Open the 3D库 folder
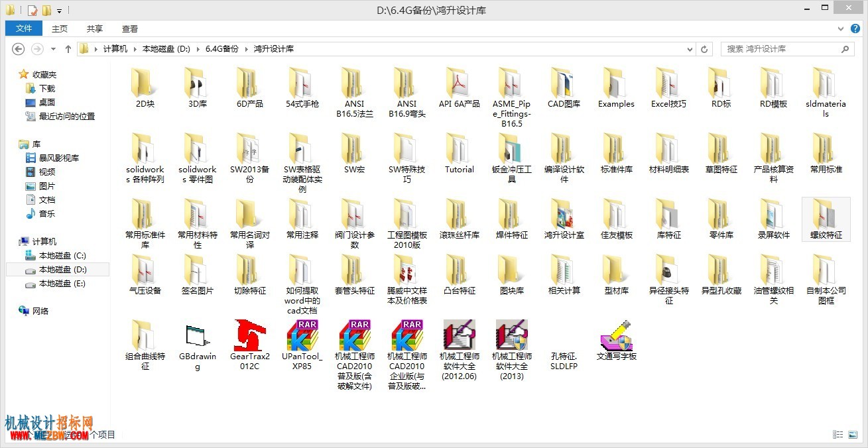Screen dimensions: 868x448 [x=198, y=83]
